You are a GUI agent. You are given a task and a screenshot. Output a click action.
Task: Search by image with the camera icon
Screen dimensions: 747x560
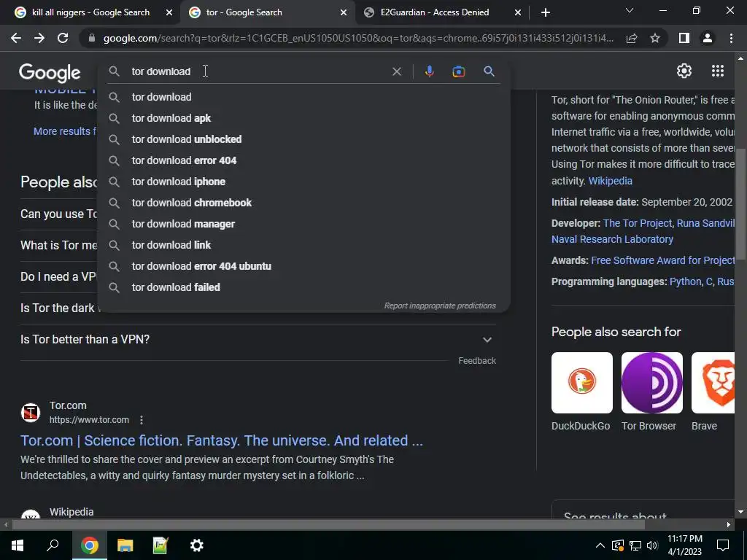[x=458, y=71]
